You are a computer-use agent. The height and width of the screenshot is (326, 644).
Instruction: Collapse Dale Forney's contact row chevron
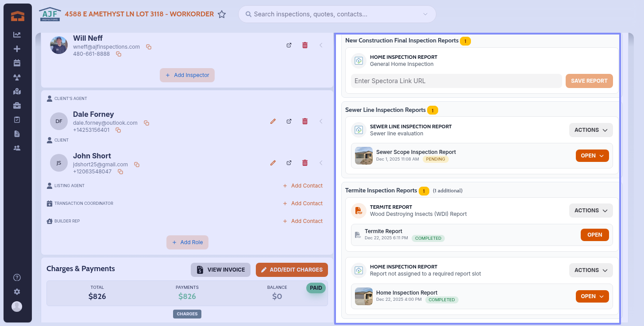[321, 121]
